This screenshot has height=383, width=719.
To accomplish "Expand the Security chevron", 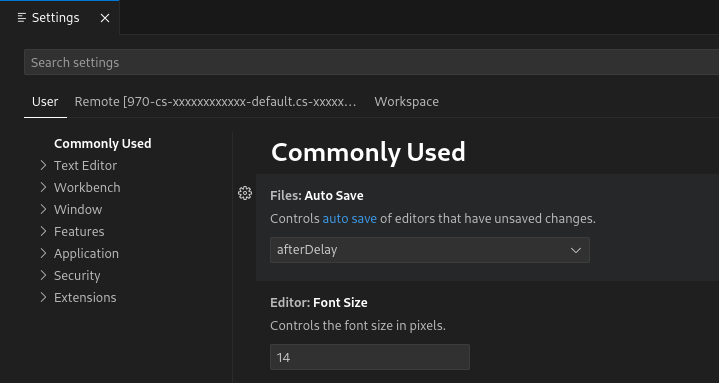I will (44, 275).
